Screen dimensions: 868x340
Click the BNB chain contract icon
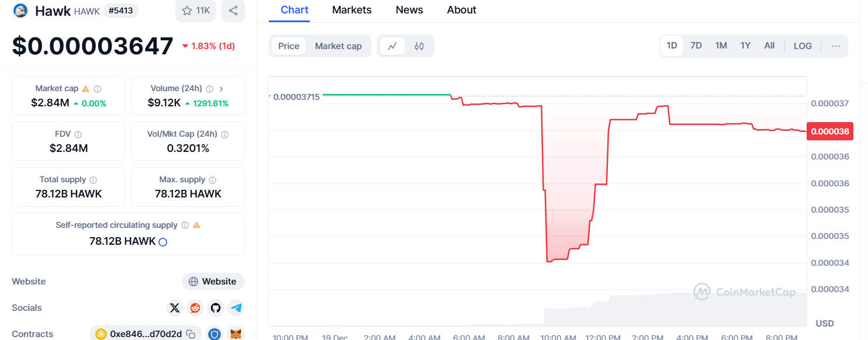[x=101, y=334]
